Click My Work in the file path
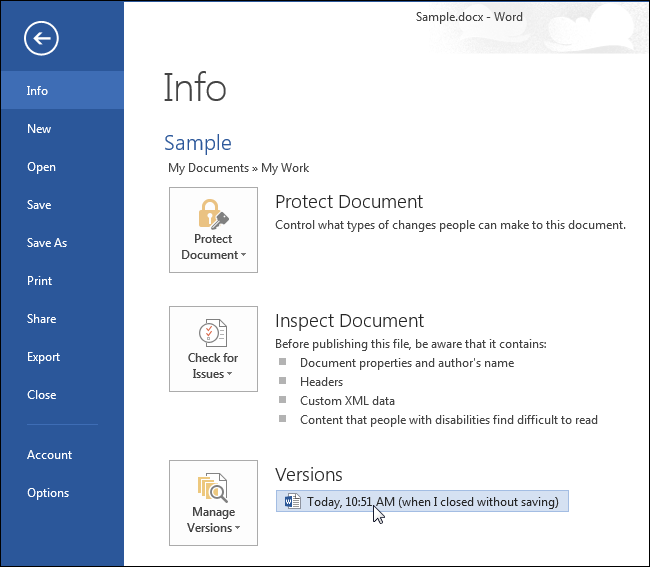 (x=285, y=168)
